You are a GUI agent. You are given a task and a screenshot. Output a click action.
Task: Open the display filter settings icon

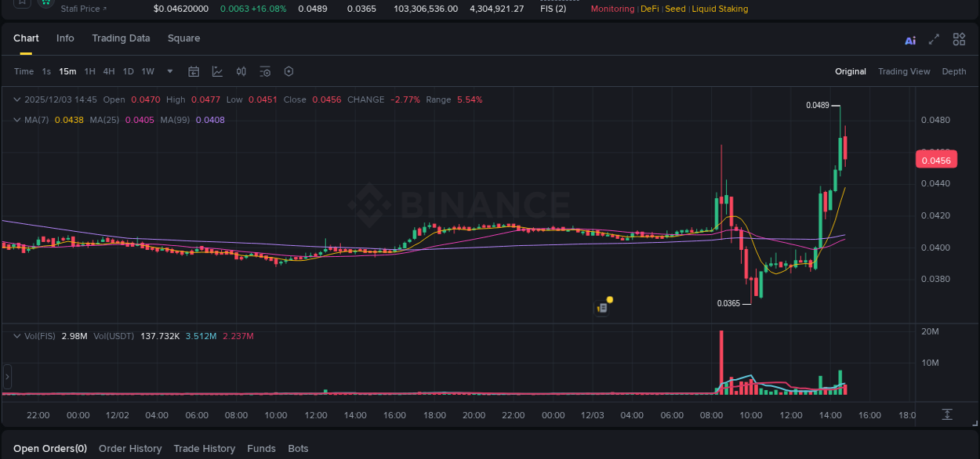(264, 71)
